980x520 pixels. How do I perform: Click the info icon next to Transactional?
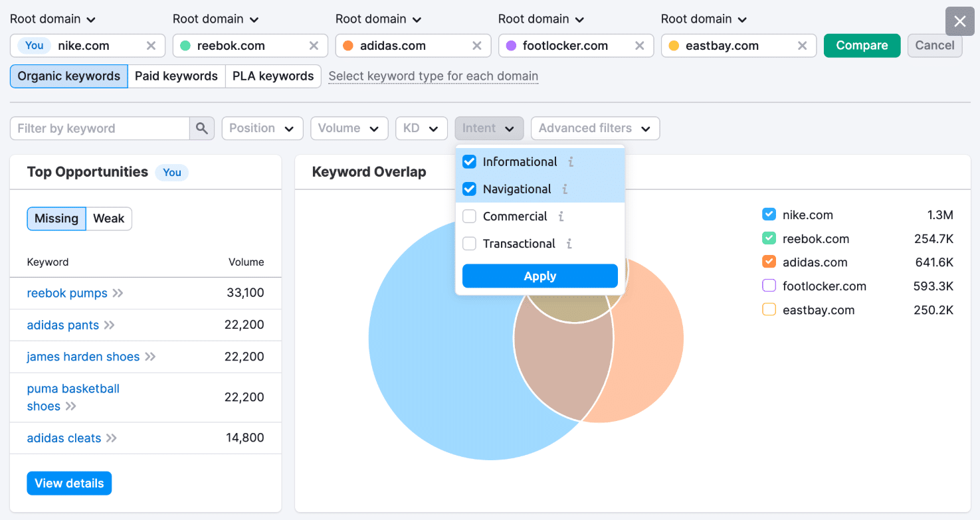point(569,244)
